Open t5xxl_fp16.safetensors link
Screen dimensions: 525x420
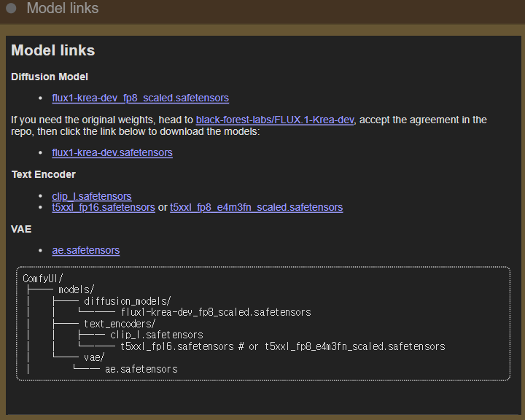point(104,207)
